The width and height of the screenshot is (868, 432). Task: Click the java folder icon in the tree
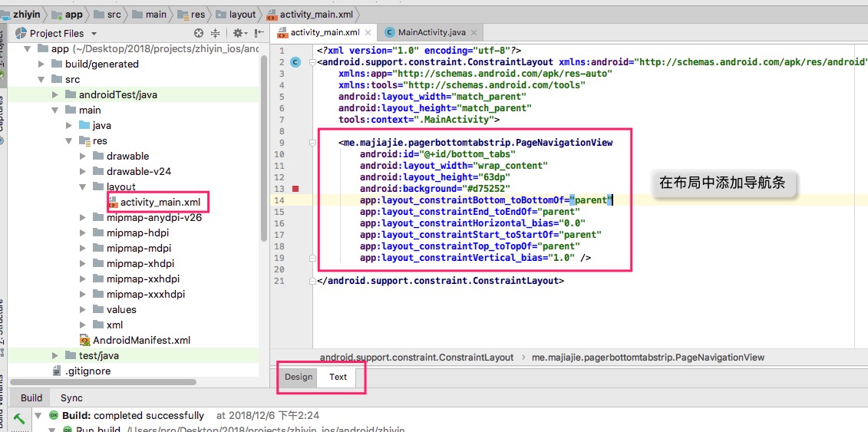pos(84,126)
